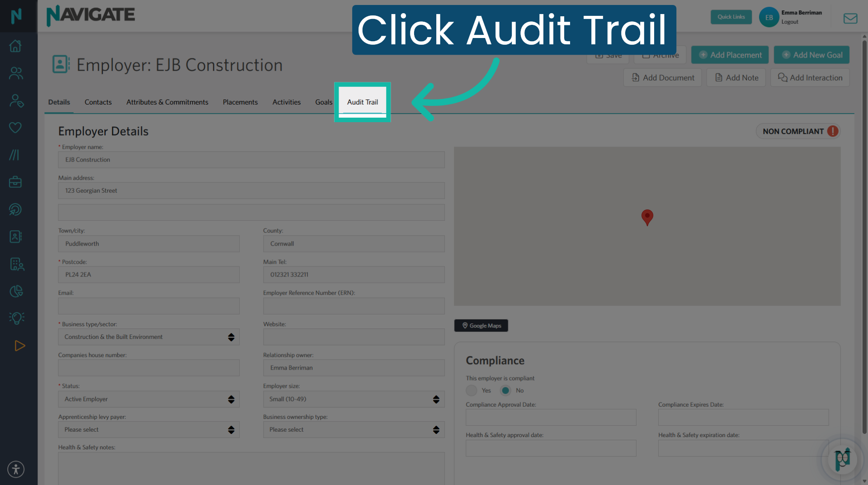Click the Companies house number field
The width and height of the screenshot is (868, 485).
[149, 368]
